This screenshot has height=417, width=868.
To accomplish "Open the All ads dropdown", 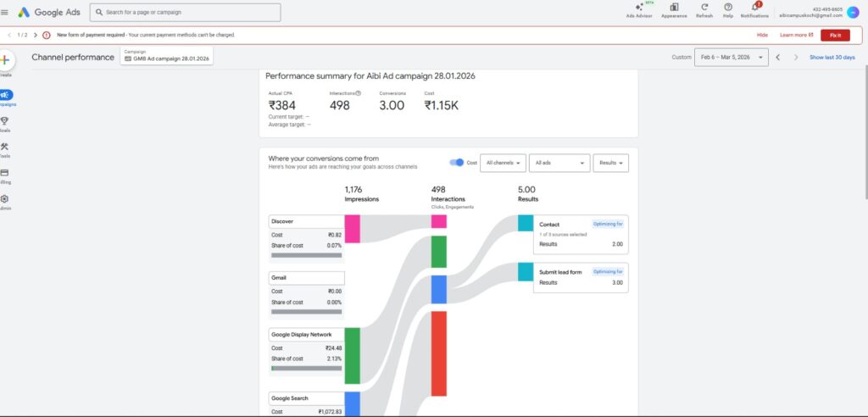I will pos(559,163).
